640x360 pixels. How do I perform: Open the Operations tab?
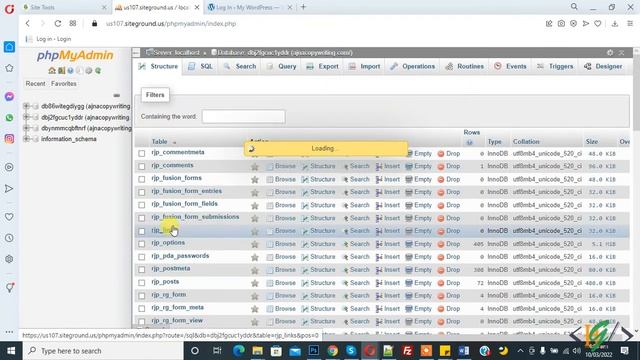[x=413, y=66]
